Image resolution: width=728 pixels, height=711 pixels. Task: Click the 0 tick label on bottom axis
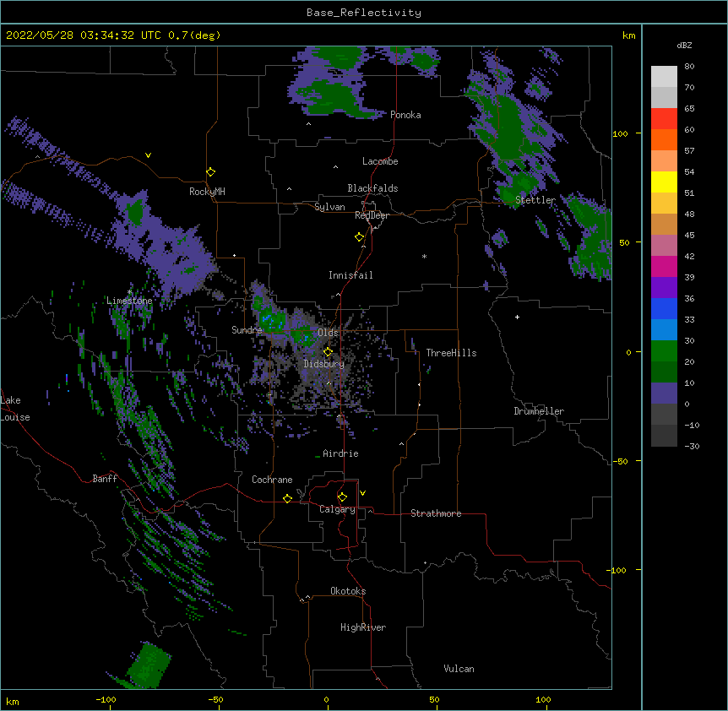coord(326,699)
